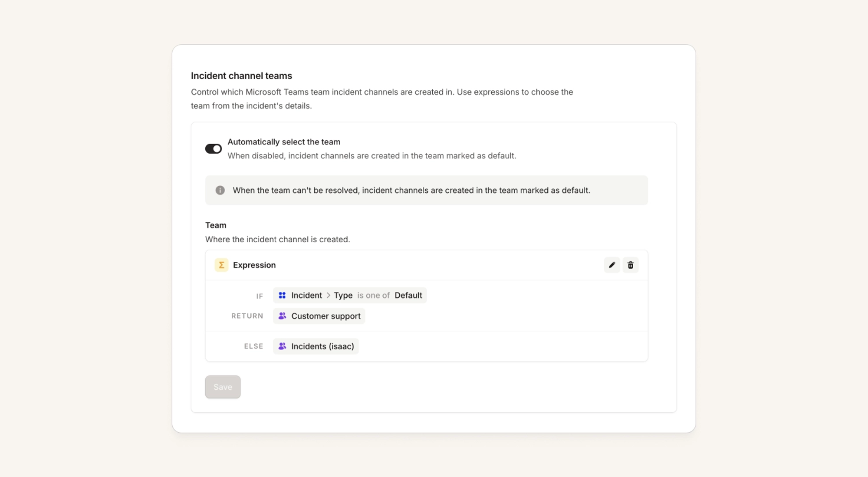Select the Customer support return value
Viewport: 868px width, 477px height.
pyautogui.click(x=319, y=316)
